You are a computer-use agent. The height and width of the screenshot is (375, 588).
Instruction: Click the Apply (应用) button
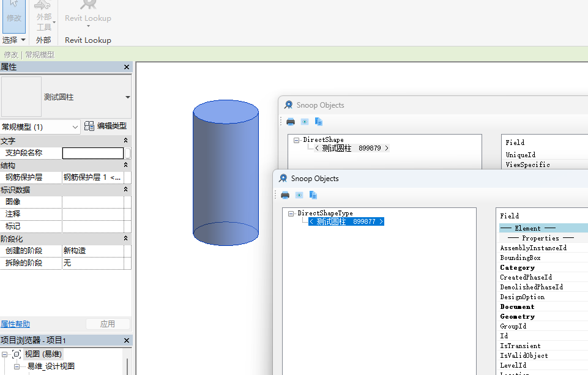(x=108, y=324)
